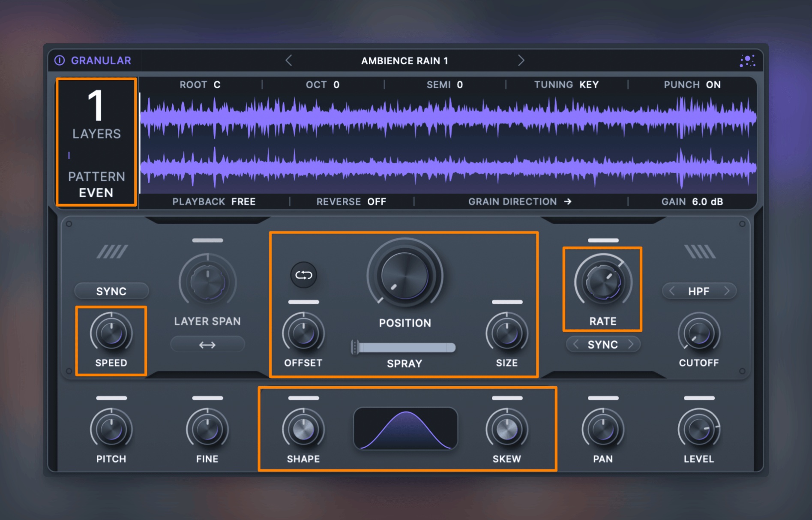Click the grain envelope shape display
This screenshot has width=812, height=520.
405,429
